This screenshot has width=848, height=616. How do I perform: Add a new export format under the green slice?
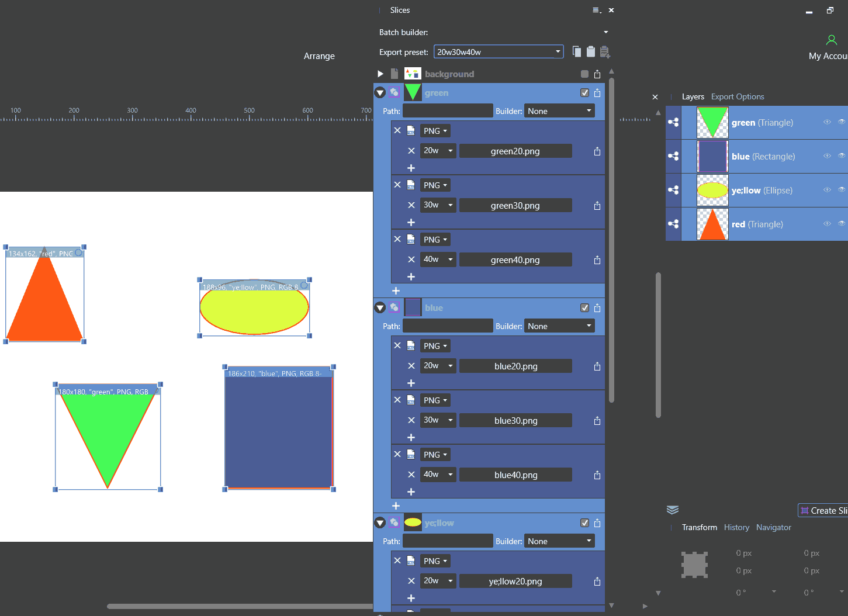396,290
